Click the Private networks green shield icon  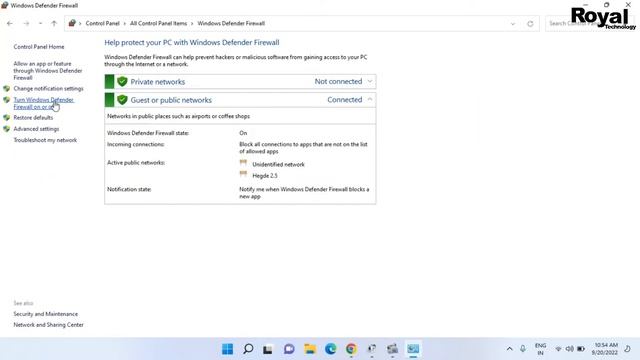(x=122, y=81)
